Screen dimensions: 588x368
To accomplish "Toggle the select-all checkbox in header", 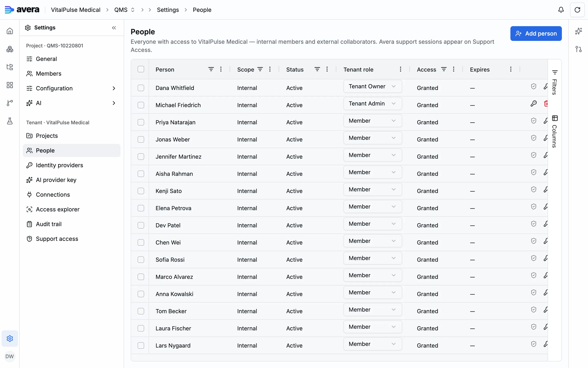I will [x=141, y=69].
